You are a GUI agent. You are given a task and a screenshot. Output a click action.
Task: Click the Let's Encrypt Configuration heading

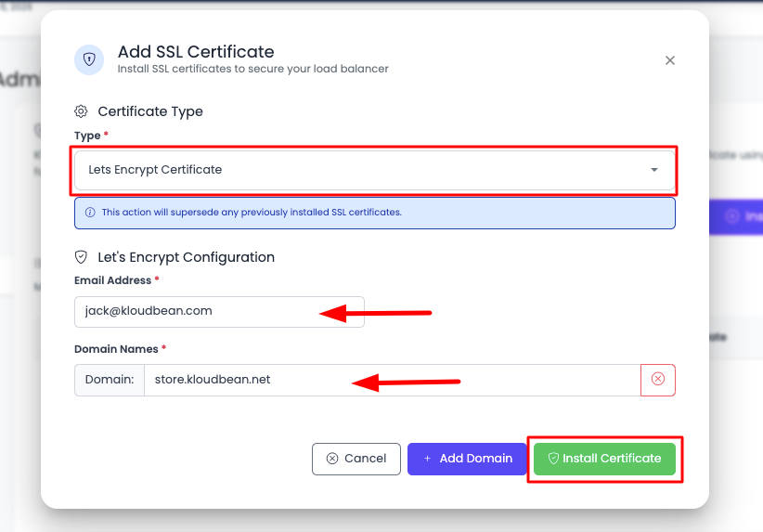tap(187, 257)
